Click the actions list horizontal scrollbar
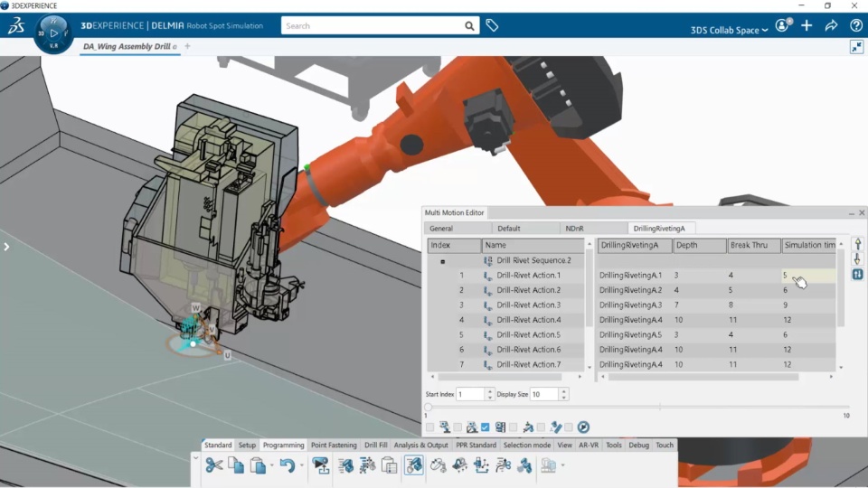This screenshot has height=488, width=868. (x=500, y=377)
